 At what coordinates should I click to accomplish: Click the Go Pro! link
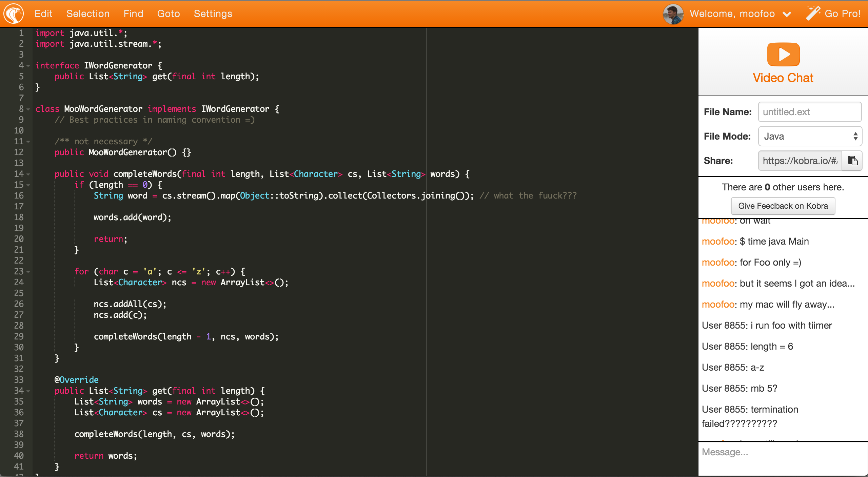[843, 14]
